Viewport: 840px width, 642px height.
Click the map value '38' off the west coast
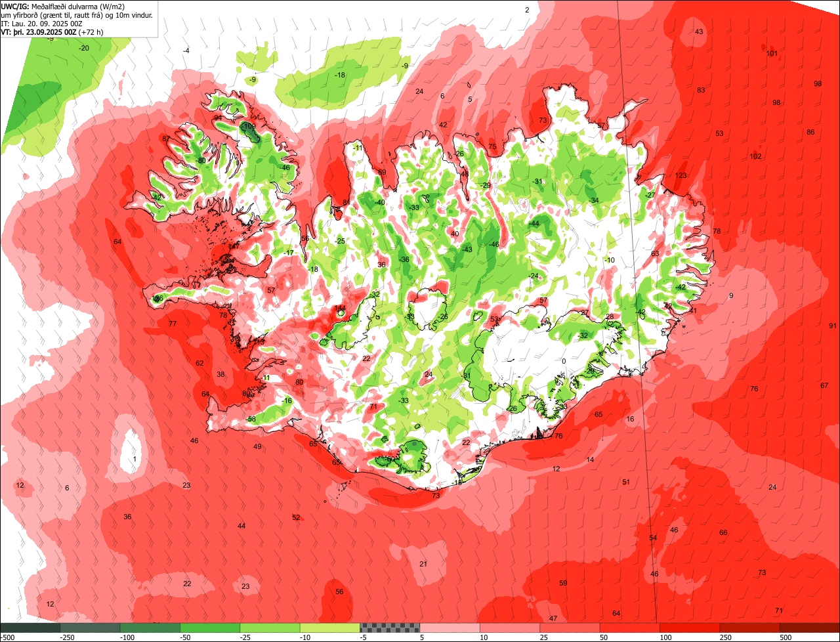pos(220,374)
